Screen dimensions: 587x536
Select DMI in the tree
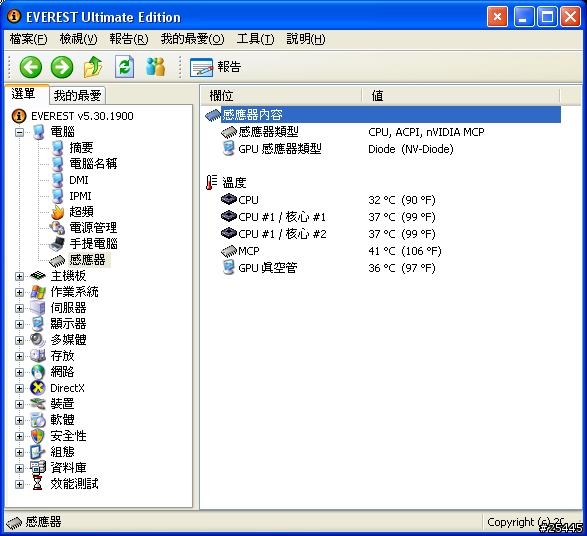[79, 180]
